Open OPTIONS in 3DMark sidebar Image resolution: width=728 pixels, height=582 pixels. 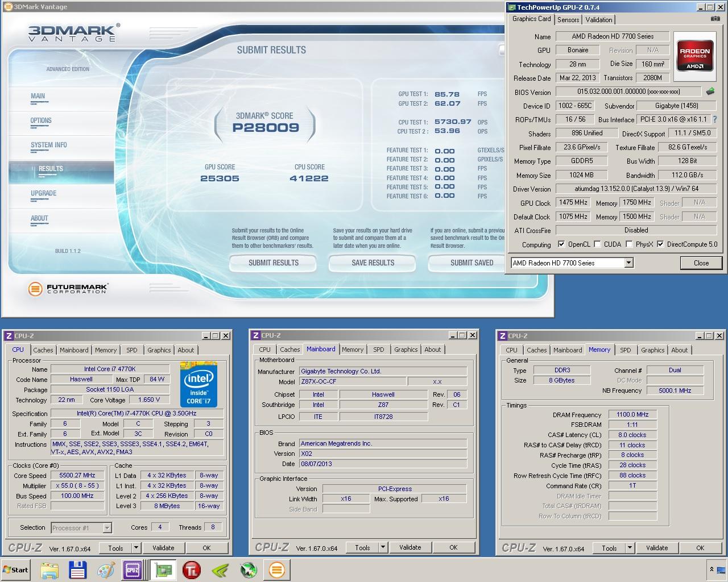pyautogui.click(x=41, y=120)
